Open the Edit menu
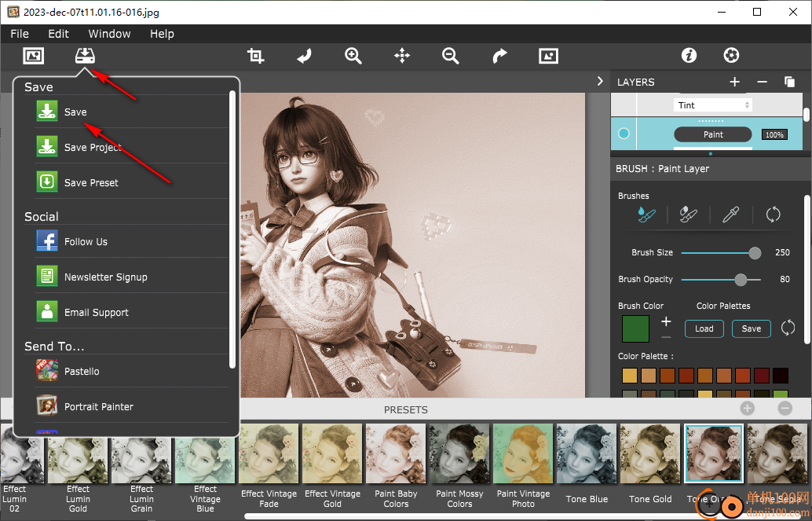 click(x=59, y=34)
